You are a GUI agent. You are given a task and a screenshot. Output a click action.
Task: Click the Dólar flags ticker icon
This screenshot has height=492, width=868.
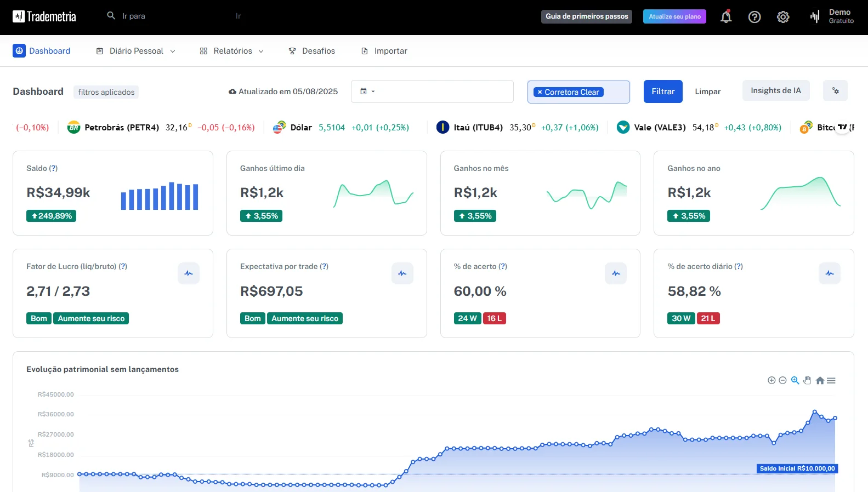[x=279, y=128]
